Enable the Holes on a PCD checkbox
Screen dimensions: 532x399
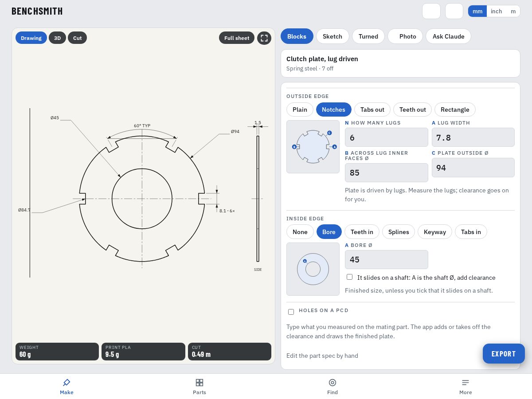click(x=291, y=312)
